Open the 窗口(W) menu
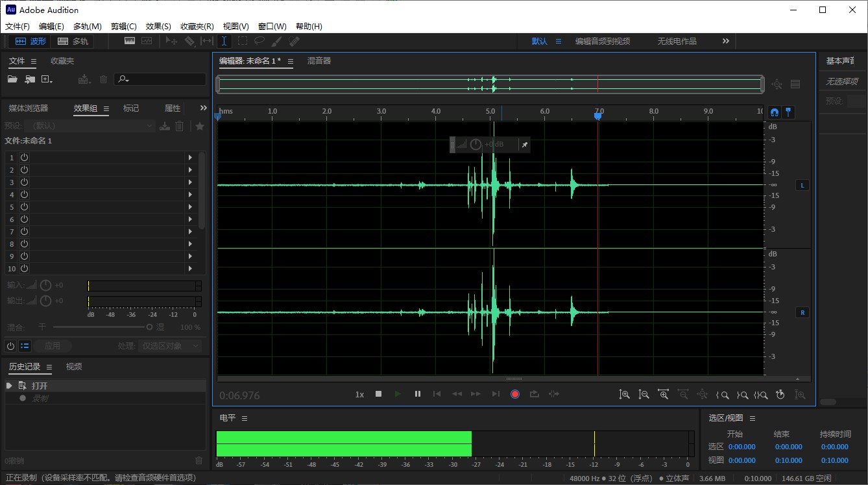868x485 pixels. click(272, 27)
